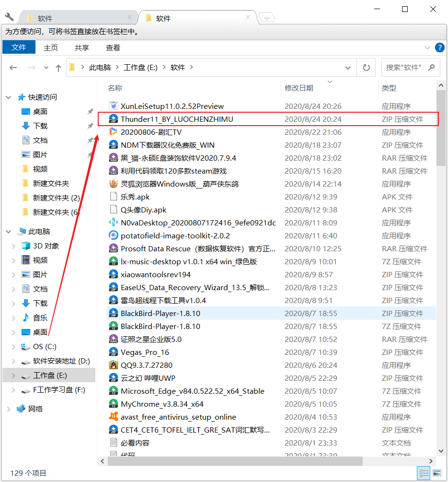
Task: Sort files by the 名称 column header
Action: pos(115,88)
